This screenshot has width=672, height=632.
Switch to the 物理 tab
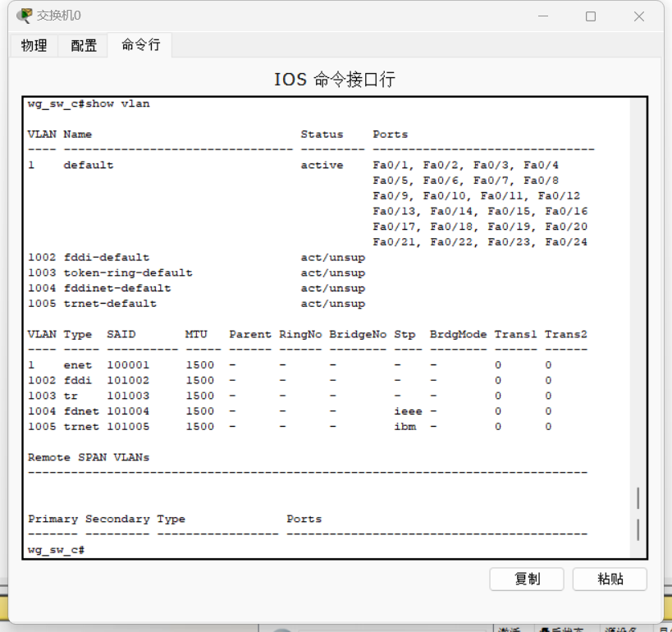point(34,45)
